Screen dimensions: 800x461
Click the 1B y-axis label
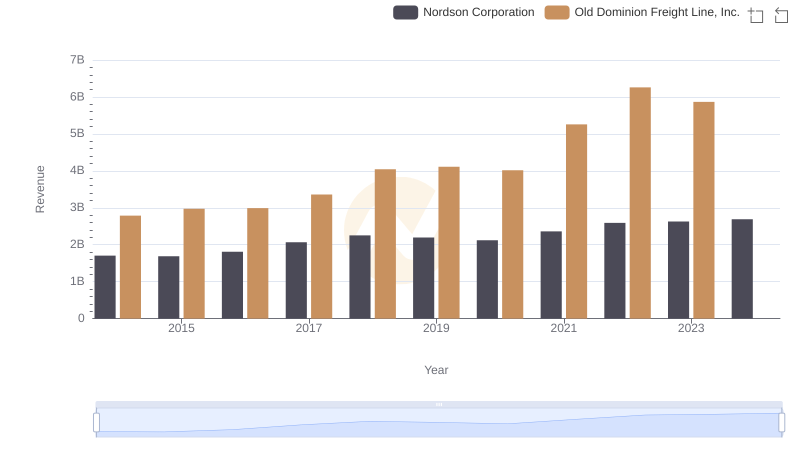pos(77,281)
